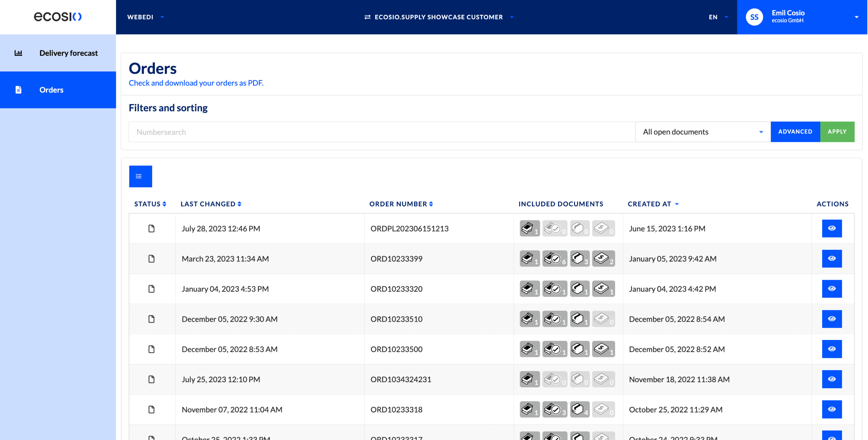Click the ecosio logo
The height and width of the screenshot is (440, 868).
tap(58, 17)
